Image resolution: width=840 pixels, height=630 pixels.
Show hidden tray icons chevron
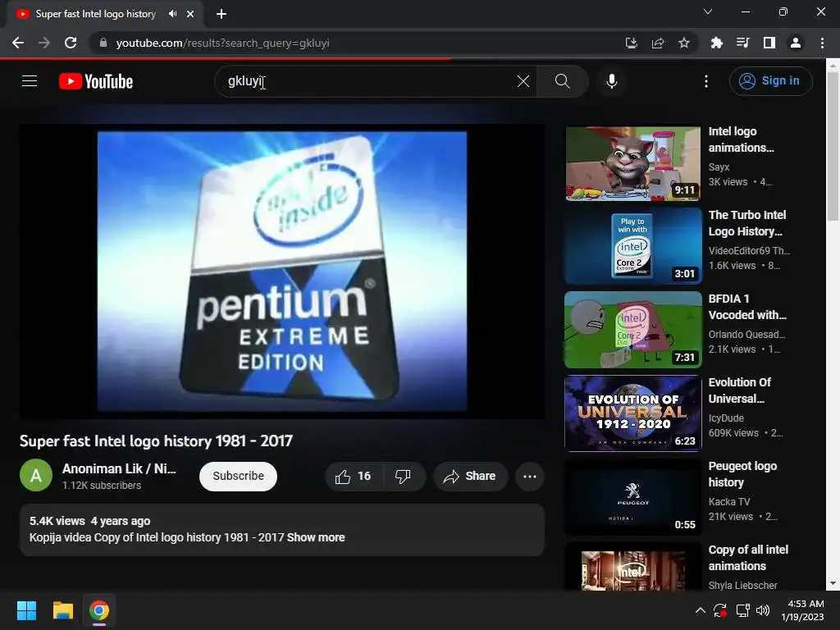pos(701,610)
